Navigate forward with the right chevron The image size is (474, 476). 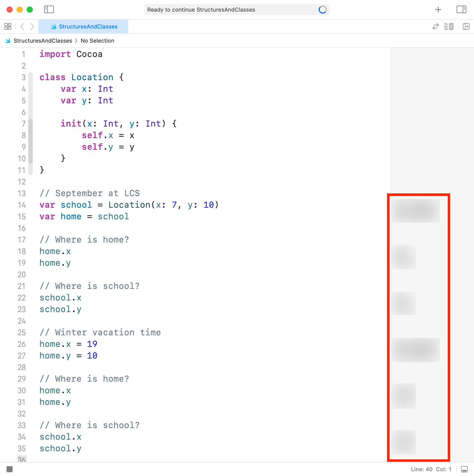point(32,26)
